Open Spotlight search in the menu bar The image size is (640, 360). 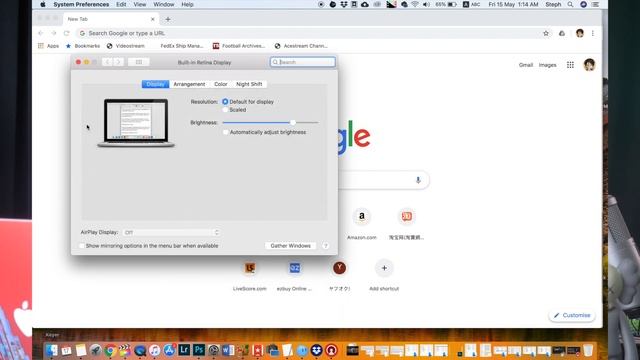pos(570,4)
